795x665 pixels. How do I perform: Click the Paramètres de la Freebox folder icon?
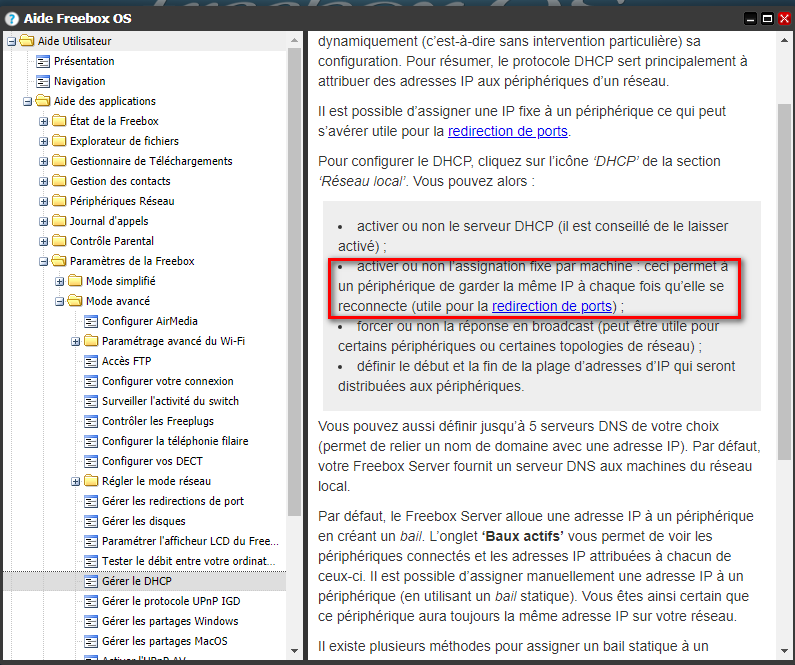(59, 261)
